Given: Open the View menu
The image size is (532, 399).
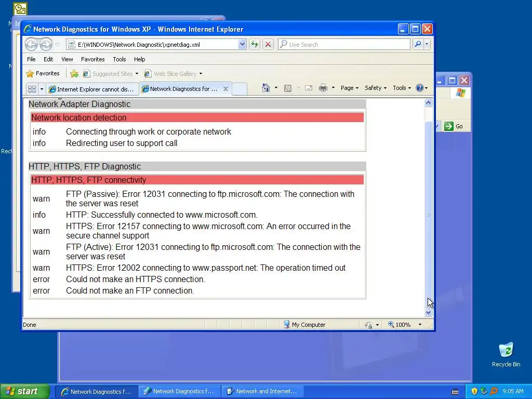Looking at the screenshot, I should tap(67, 59).
